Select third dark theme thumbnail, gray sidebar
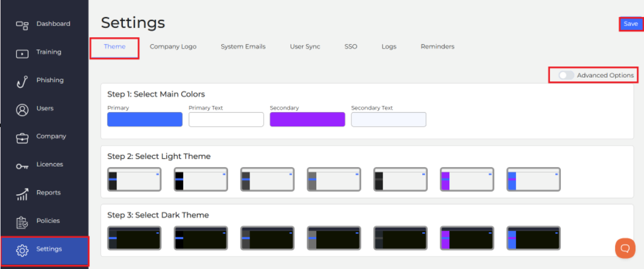 coord(267,238)
